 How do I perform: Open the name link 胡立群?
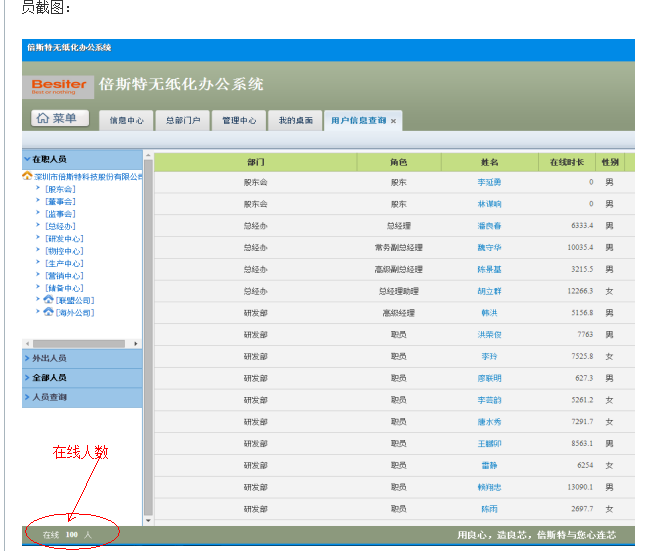(x=489, y=291)
